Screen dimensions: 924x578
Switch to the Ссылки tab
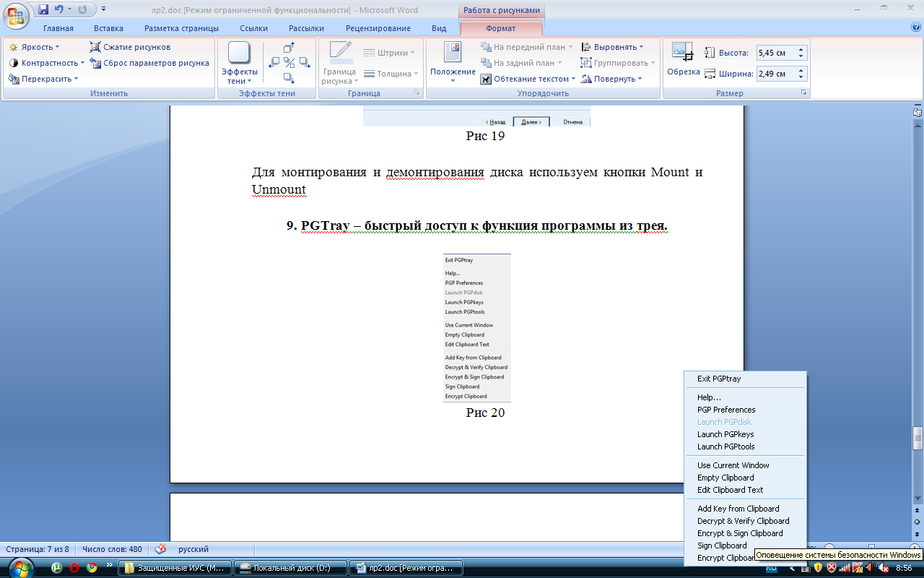coord(254,28)
